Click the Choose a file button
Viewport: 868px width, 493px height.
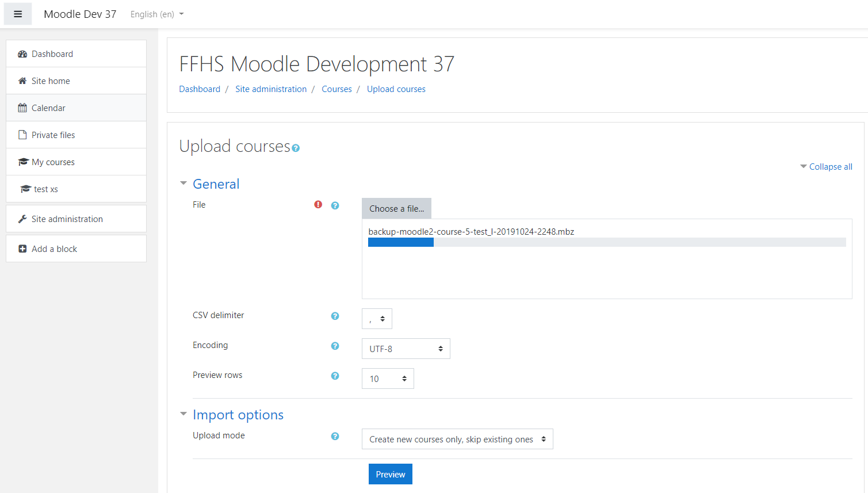396,209
